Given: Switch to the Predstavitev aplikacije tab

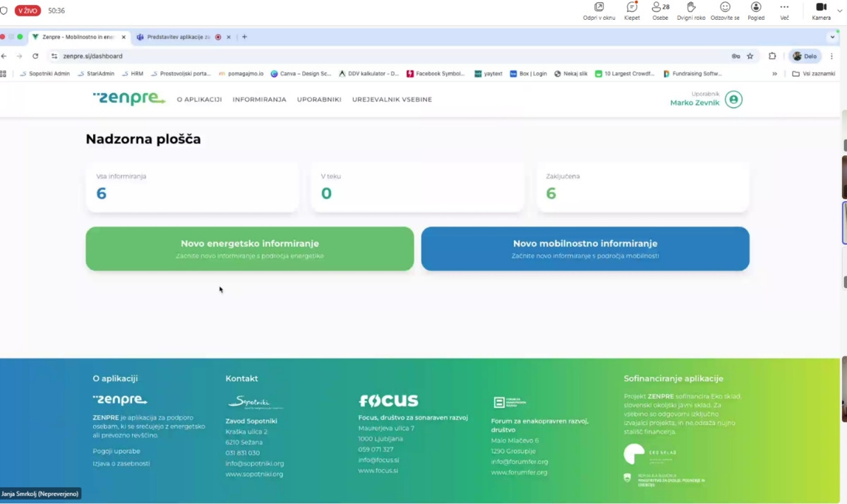Looking at the screenshot, I should (178, 37).
